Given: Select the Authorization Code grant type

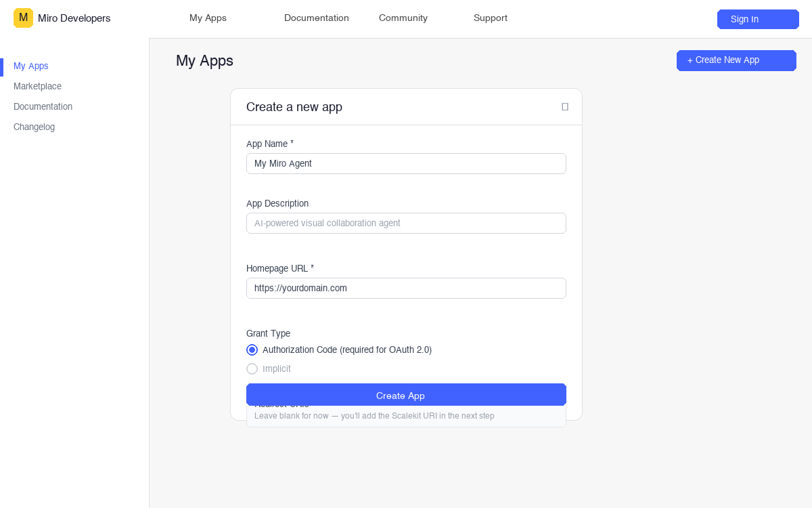Looking at the screenshot, I should click(252, 350).
